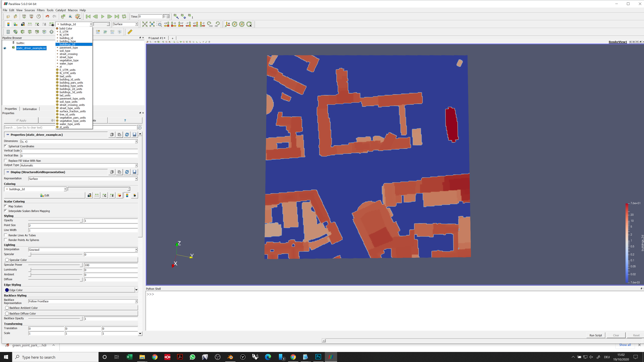This screenshot has height=362, width=644.
Task: Enable Replace Fill Value With Nan
Action: click(x=6, y=160)
